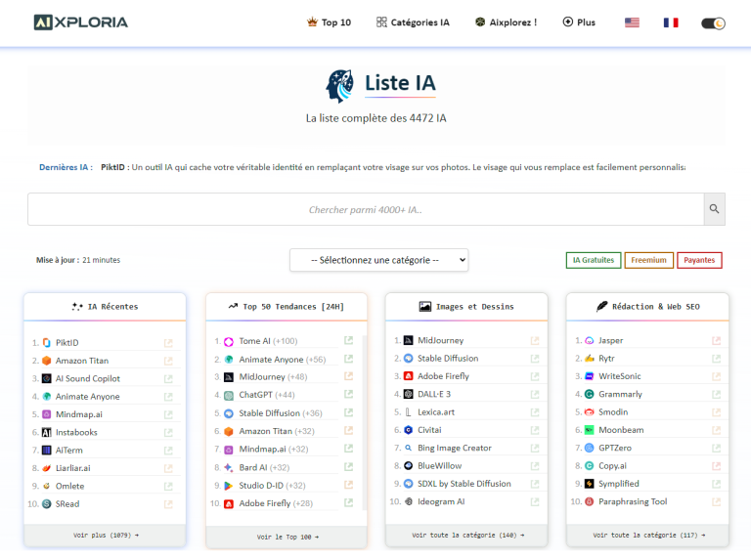Screen dimensions: 751x560
Task: Open Adobe Firefly (+28) in Tendances list
Action: (276, 503)
